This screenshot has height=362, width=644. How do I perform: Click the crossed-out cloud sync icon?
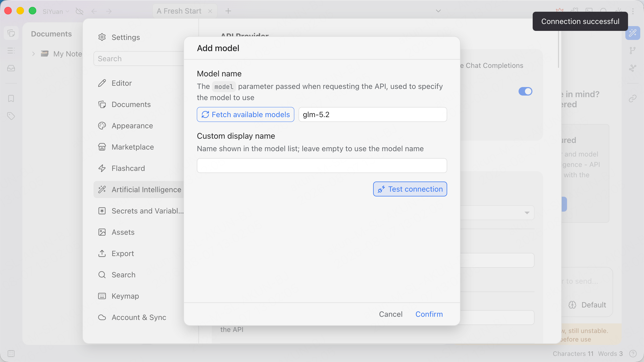click(80, 11)
